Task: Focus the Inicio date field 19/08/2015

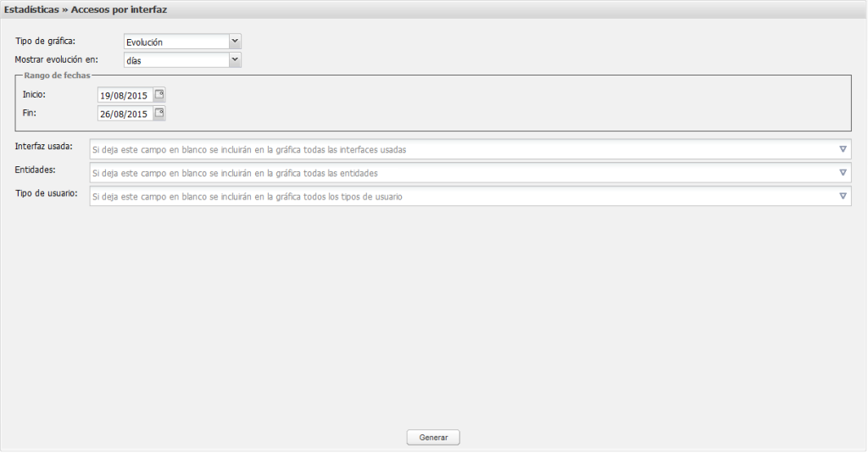Action: [125, 95]
